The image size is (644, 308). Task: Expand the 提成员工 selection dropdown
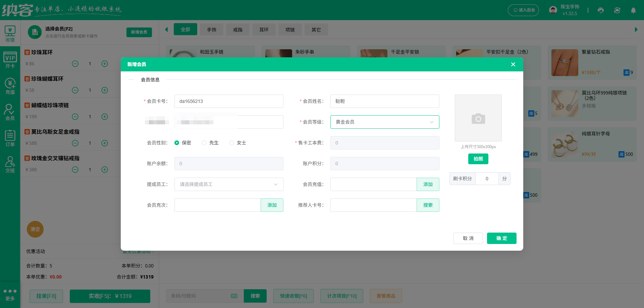pyautogui.click(x=228, y=184)
